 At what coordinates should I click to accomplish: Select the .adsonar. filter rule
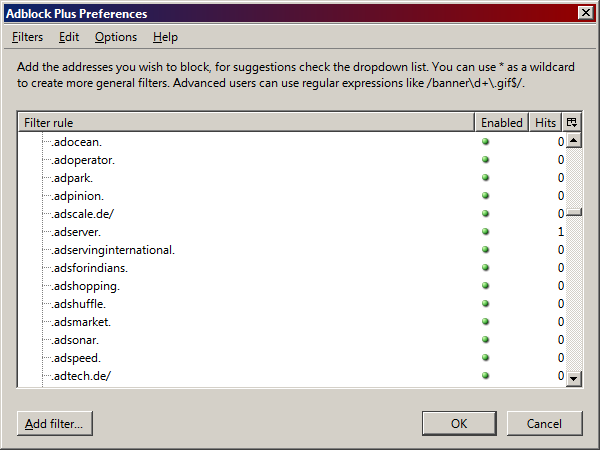click(75, 340)
